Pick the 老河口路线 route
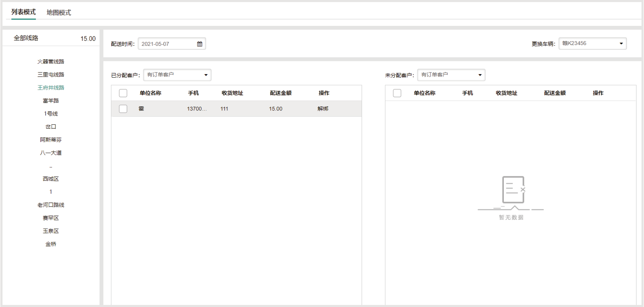Screen dimensions: 644x307 pyautogui.click(x=51, y=205)
